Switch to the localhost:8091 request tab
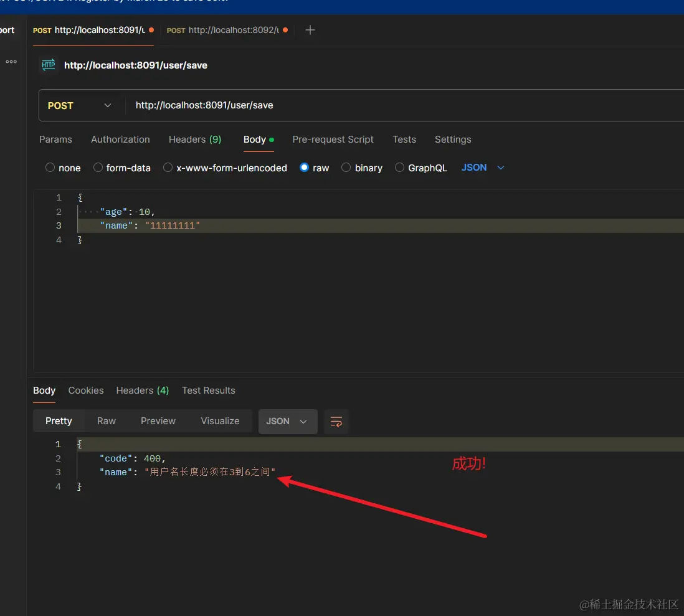Viewport: 684px width, 616px height. point(93,30)
